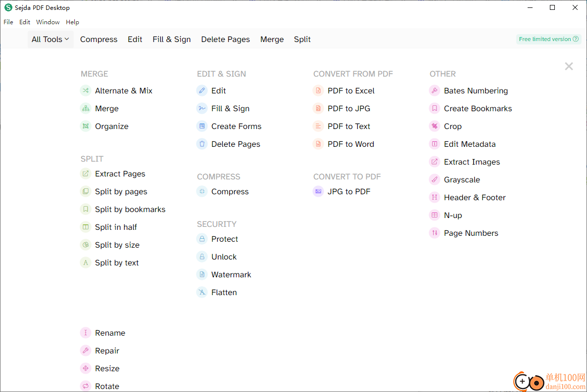Click the Create Bookmarks icon

click(x=435, y=108)
